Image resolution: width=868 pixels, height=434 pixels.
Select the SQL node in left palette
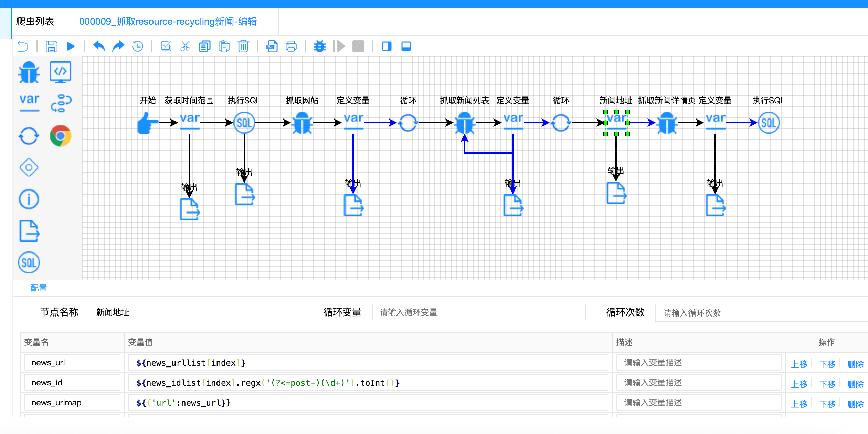pos(29,263)
